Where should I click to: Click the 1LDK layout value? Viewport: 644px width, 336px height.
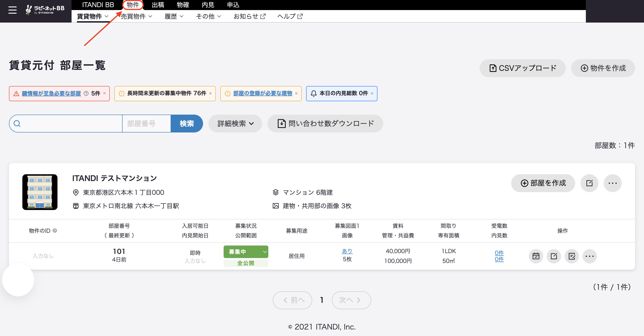(449, 251)
